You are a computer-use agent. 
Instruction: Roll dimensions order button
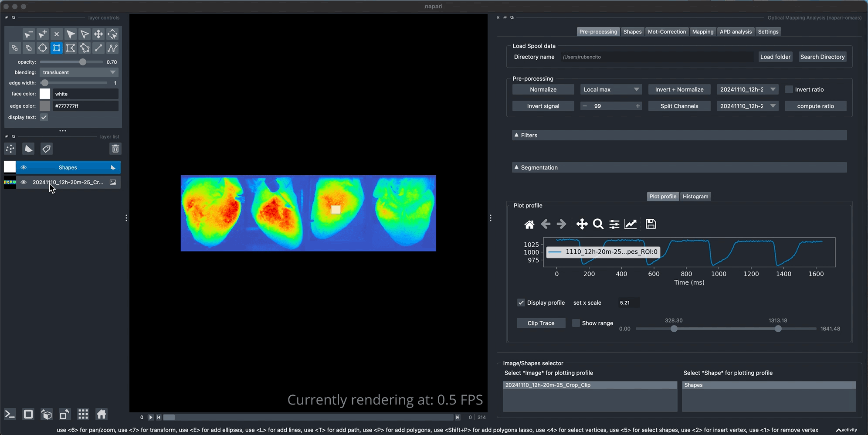point(47,414)
